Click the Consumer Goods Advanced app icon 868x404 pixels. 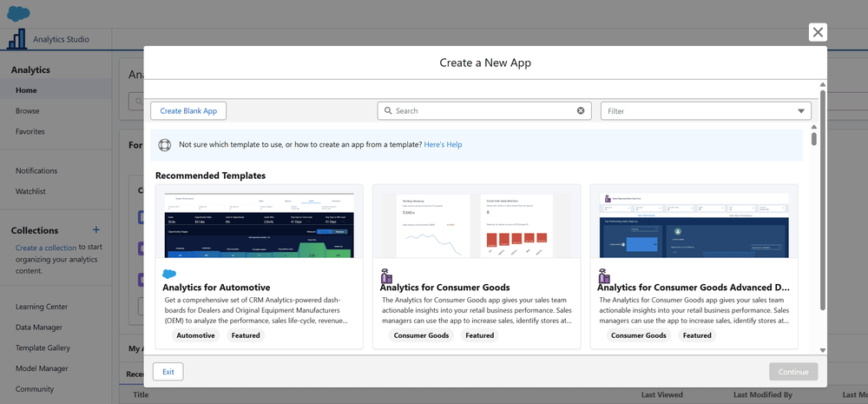604,275
